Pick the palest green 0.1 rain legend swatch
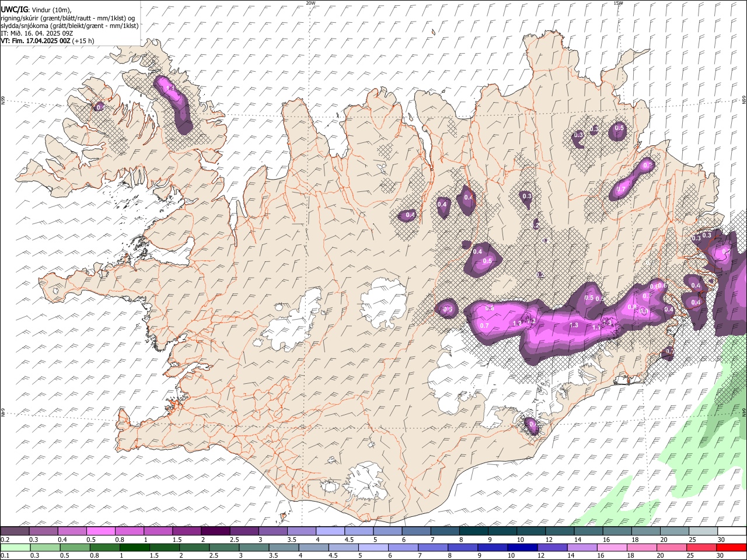 (x=16, y=547)
